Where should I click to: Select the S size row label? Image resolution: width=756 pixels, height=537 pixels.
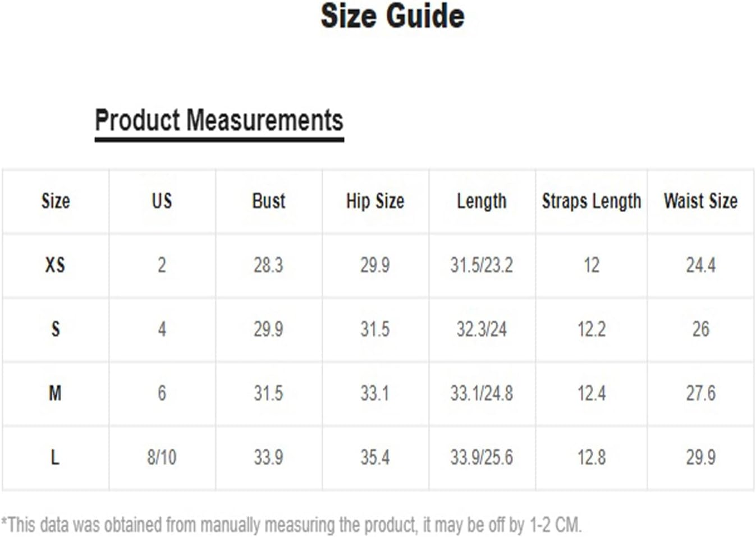tap(55, 329)
